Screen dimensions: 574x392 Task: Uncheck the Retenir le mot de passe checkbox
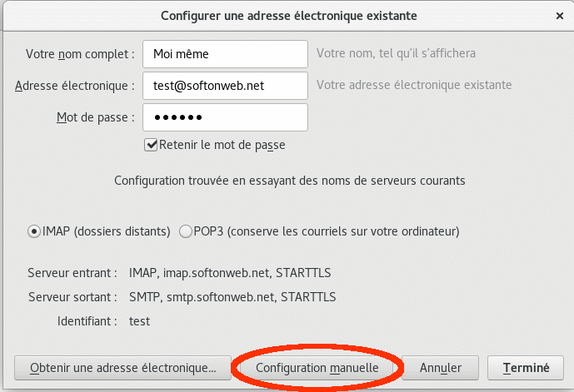click(x=151, y=145)
